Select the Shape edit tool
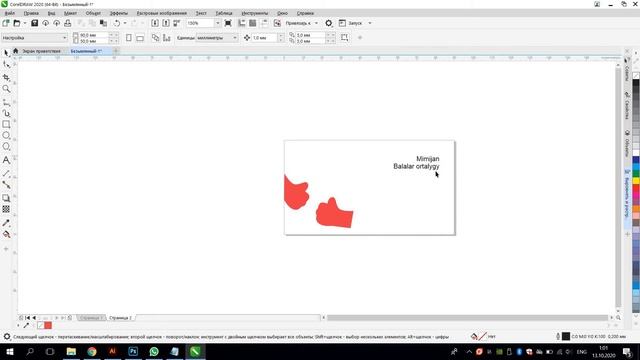640x360 pixels. click(6, 64)
